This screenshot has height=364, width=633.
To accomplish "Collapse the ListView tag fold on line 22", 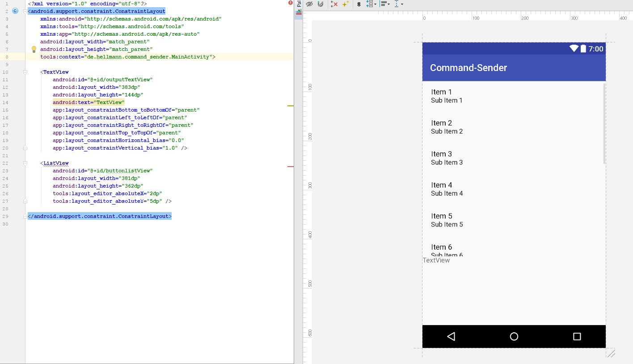I will (x=25, y=163).
